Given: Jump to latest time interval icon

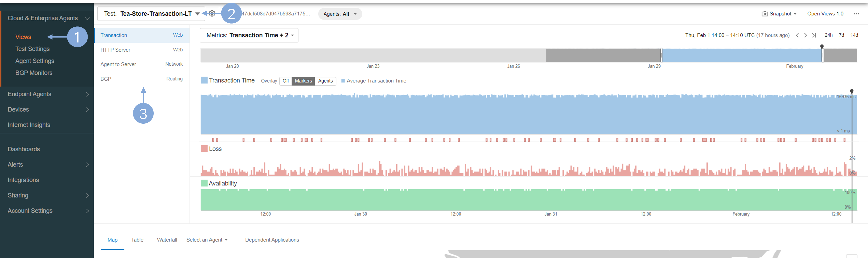Looking at the screenshot, I should (814, 35).
